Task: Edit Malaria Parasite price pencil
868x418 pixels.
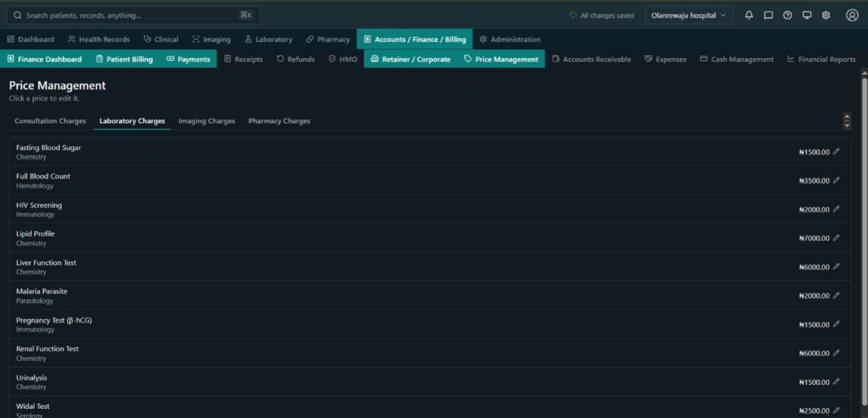Action: [836, 295]
